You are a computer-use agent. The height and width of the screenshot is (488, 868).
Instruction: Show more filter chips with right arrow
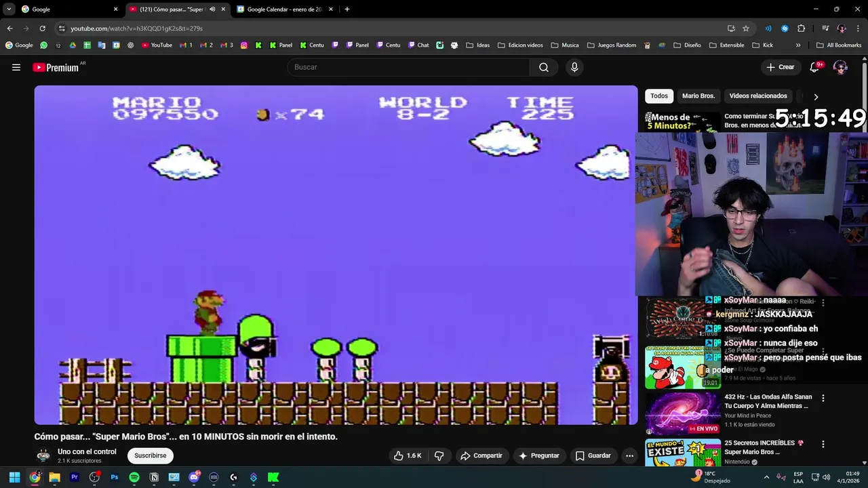[x=816, y=96]
